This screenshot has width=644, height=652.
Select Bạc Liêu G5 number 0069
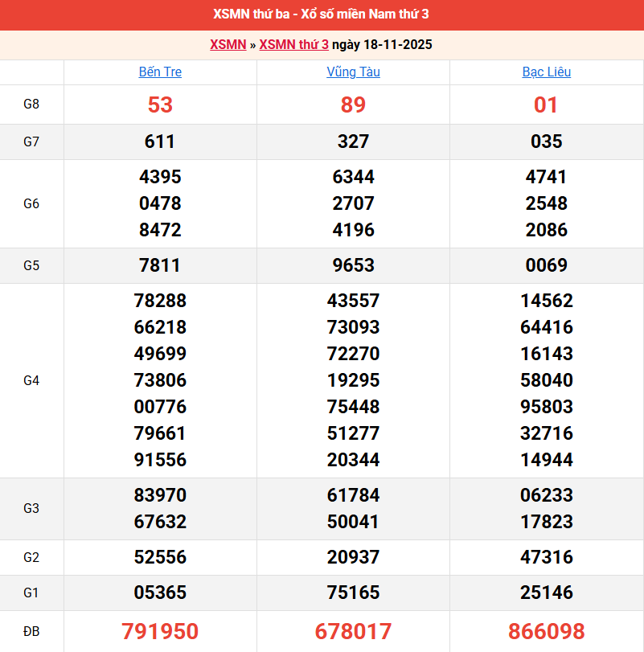click(546, 265)
